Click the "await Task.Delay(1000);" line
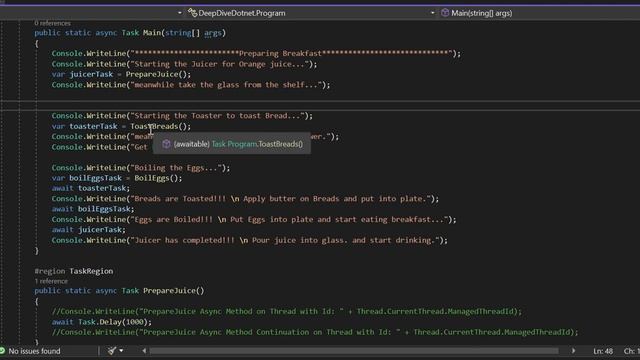The width and height of the screenshot is (640, 360). coord(102,322)
